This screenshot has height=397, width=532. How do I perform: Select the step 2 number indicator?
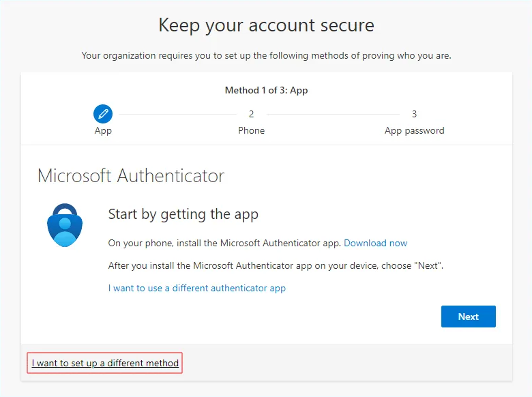point(251,114)
